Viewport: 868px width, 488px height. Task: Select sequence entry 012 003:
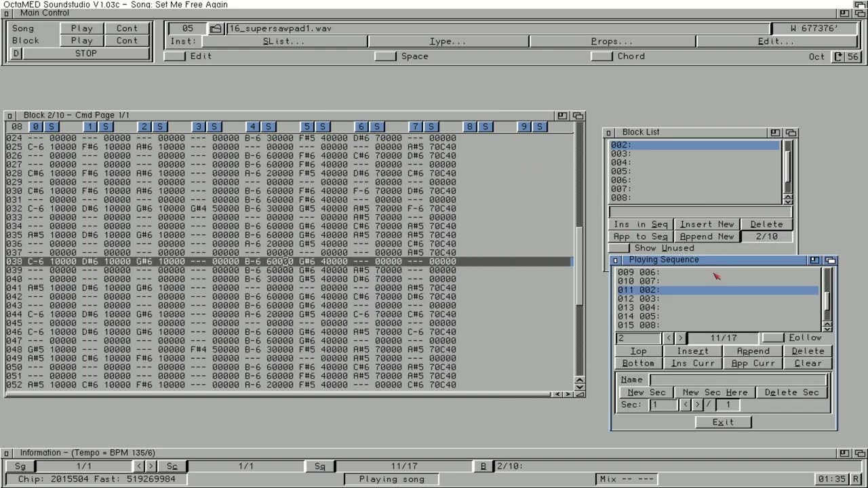(717, 299)
